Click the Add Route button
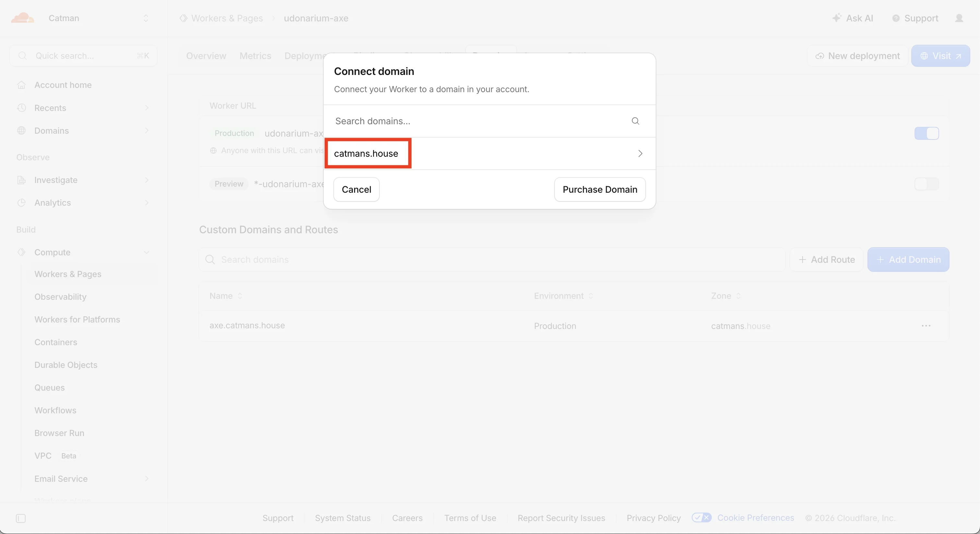Viewport: 980px width, 534px height. [x=827, y=260]
